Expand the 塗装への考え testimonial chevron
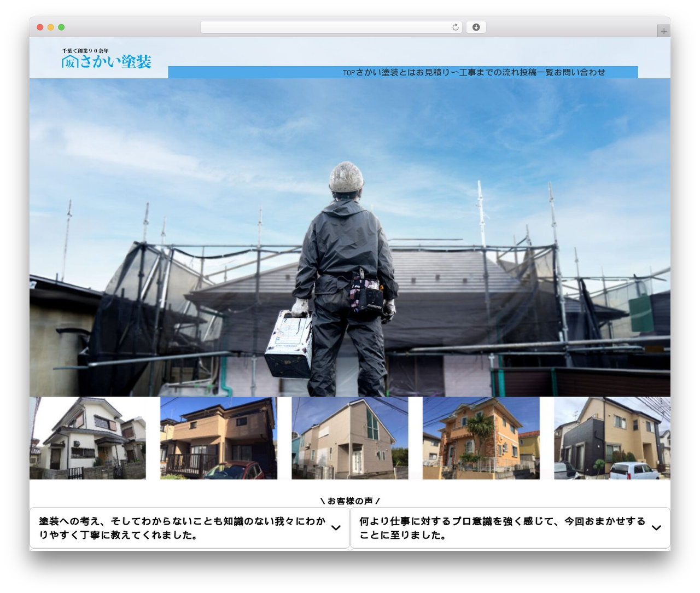Screen dimensions: 700x593 coord(336,528)
